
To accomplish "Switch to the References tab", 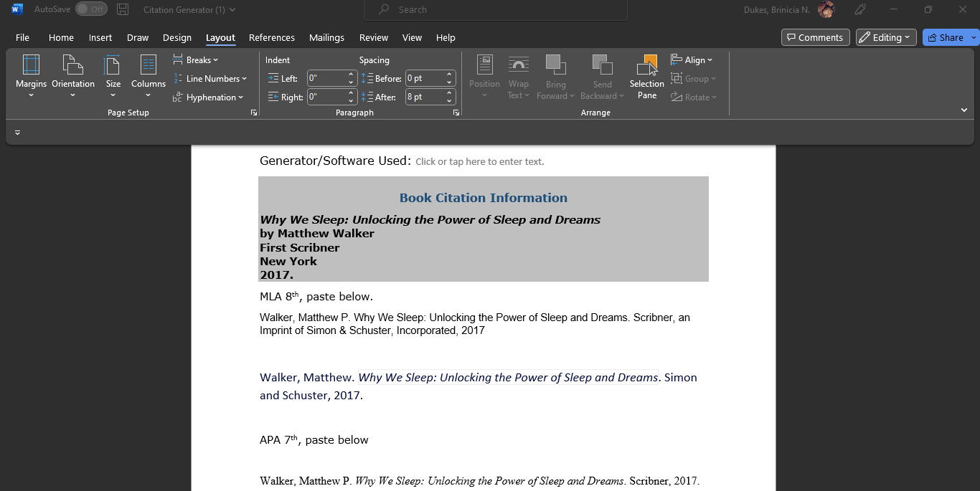I will click(272, 37).
